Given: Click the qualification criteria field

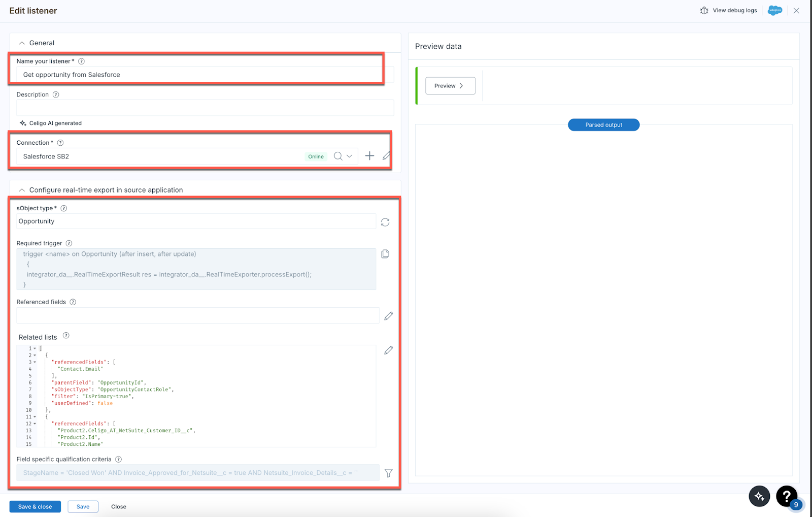Looking at the screenshot, I should pyautogui.click(x=198, y=473).
